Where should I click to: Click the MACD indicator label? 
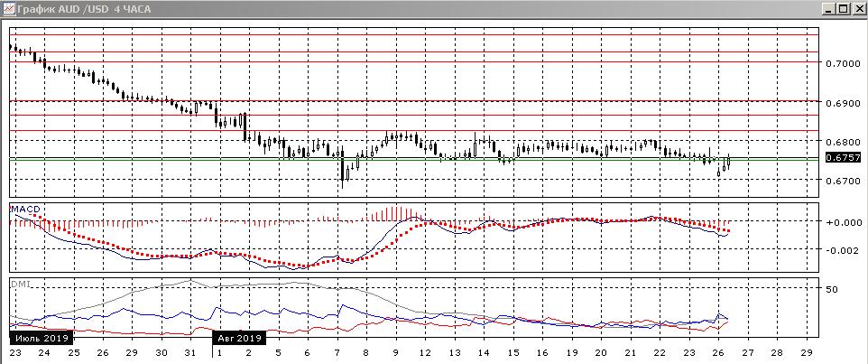24,210
